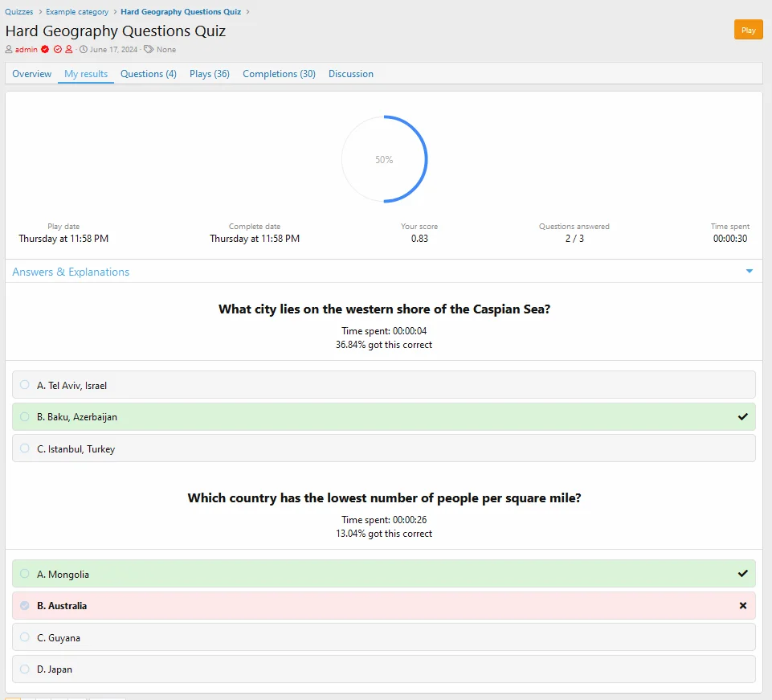
Task: Select the Istanbul, Turkey radio option
Action: 25,448
